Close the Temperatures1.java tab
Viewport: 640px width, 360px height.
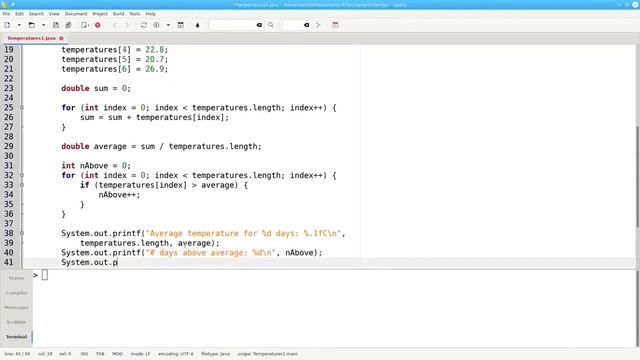point(61,38)
